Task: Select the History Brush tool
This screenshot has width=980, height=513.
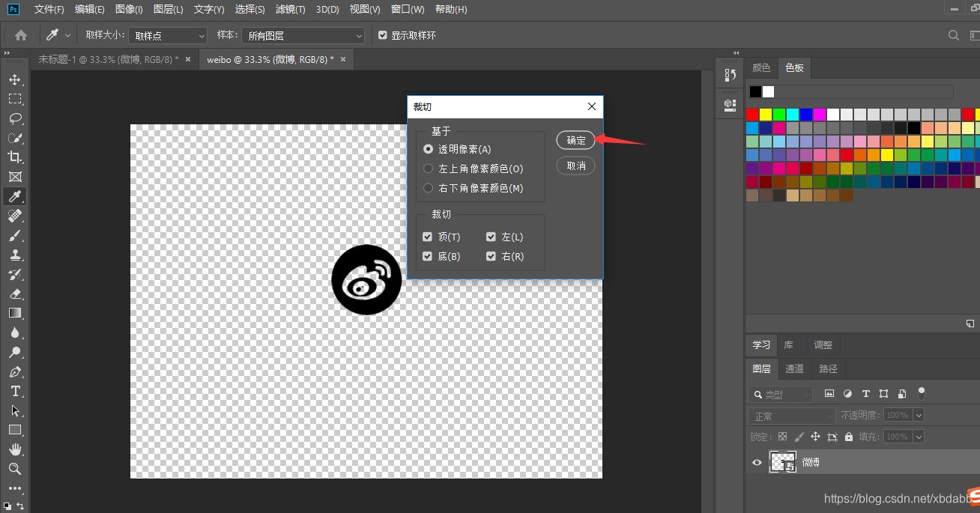Action: click(x=15, y=274)
